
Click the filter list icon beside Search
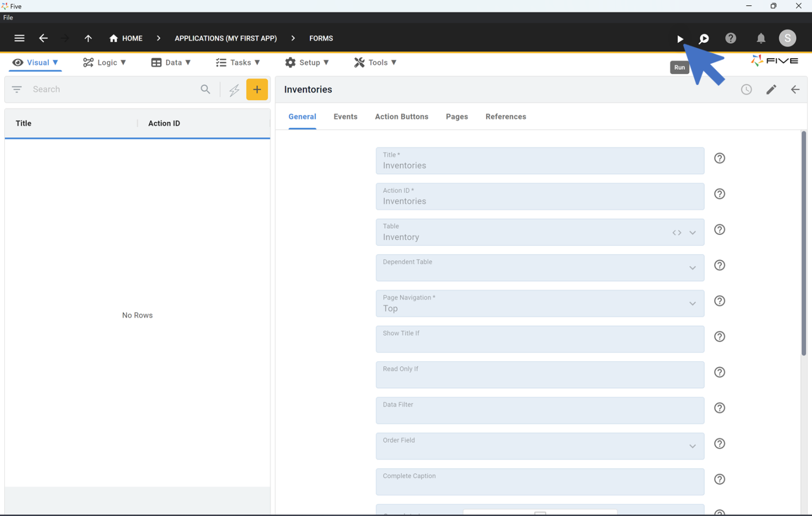[x=17, y=89]
